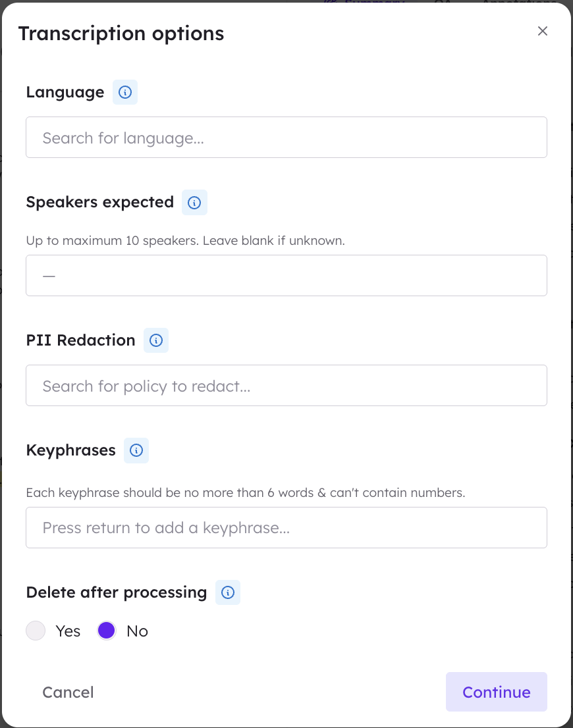This screenshot has width=573, height=728.
Task: Show info about Delete after processing
Action: click(x=228, y=592)
